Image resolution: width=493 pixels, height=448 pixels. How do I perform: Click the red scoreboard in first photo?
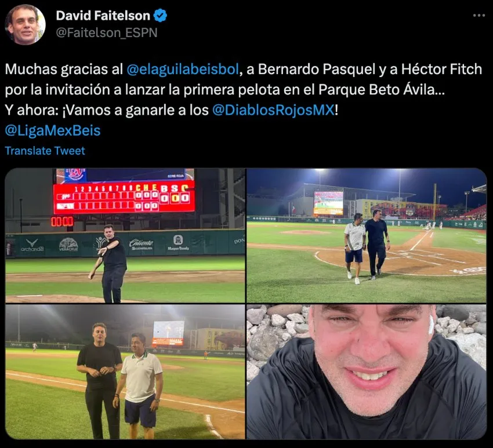point(125,198)
